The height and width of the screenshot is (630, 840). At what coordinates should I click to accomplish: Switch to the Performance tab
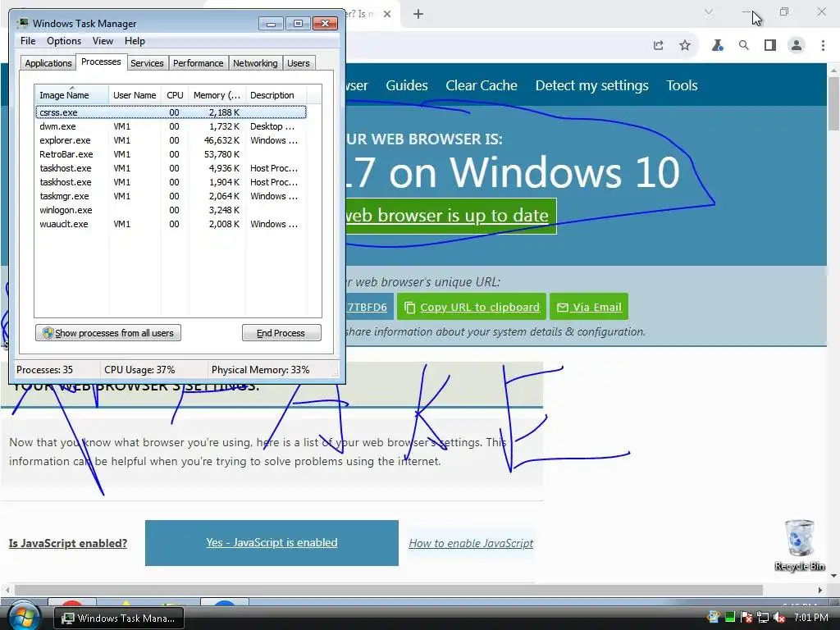click(199, 63)
